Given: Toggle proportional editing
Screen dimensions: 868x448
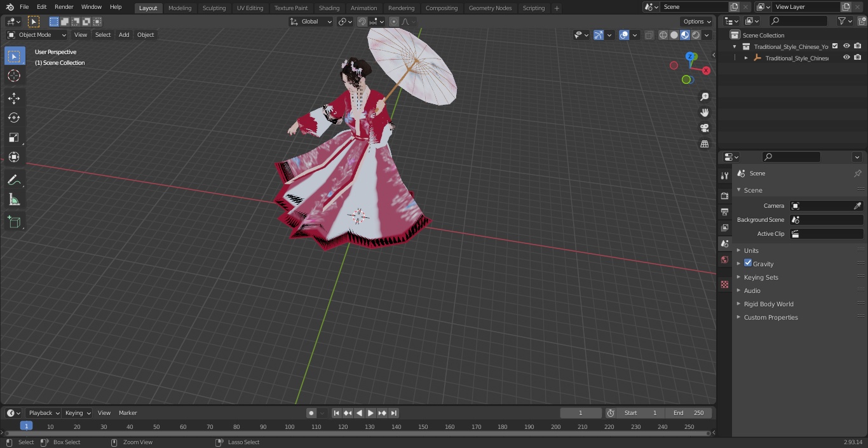Looking at the screenshot, I should pos(394,22).
